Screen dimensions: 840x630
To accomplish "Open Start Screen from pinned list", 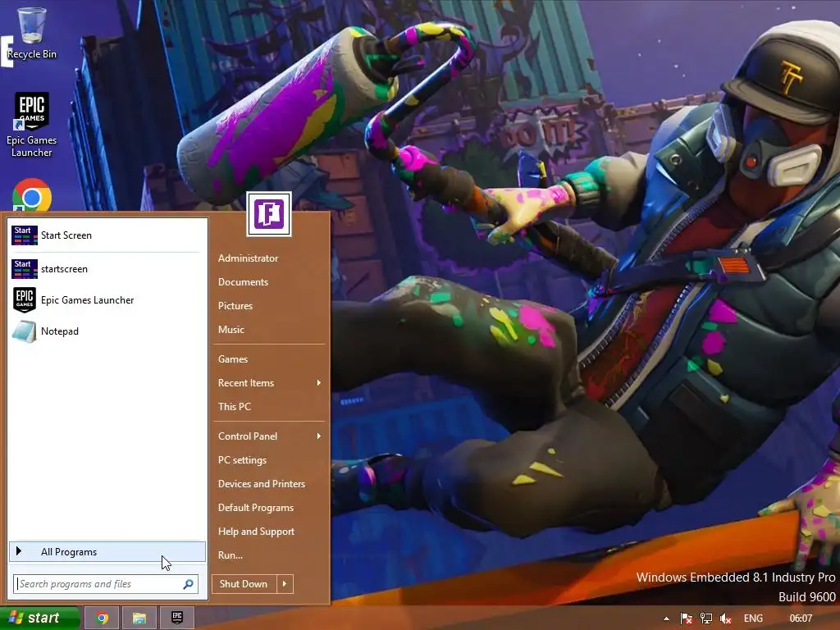I will [x=107, y=235].
